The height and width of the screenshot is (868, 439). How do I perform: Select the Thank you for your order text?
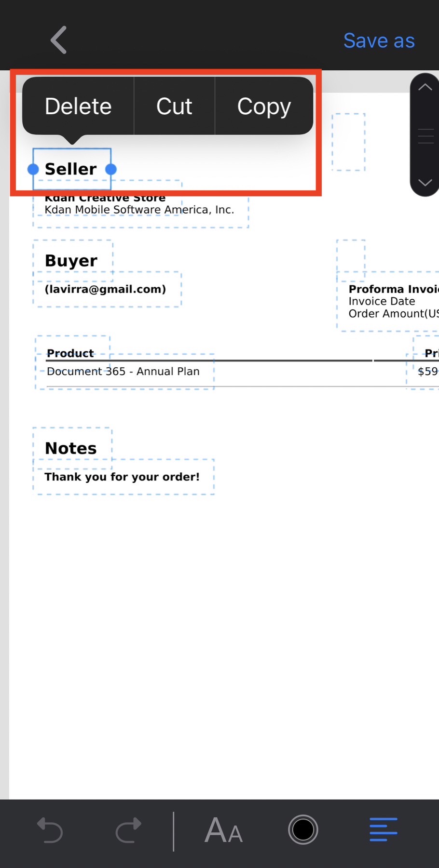123,477
